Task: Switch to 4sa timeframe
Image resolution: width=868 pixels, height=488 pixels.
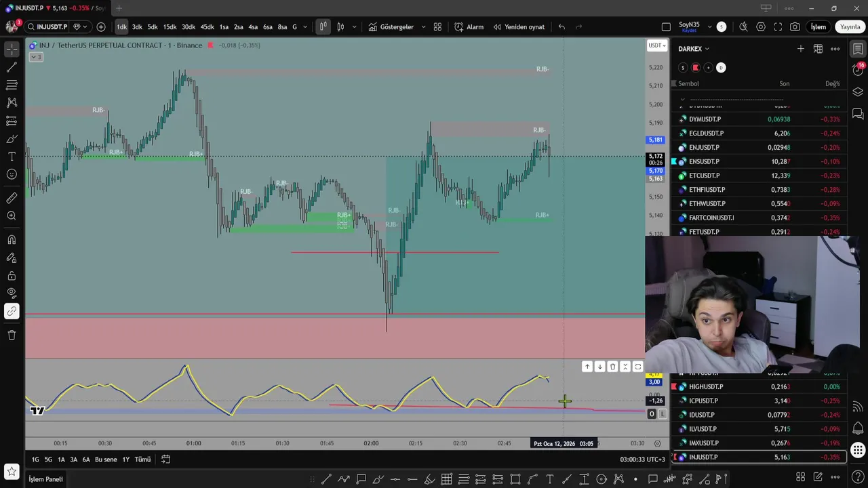Action: pyautogui.click(x=253, y=27)
